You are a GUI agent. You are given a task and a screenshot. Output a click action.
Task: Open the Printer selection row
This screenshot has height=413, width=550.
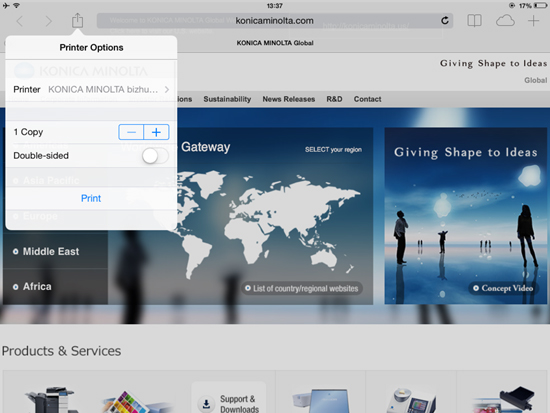point(91,89)
